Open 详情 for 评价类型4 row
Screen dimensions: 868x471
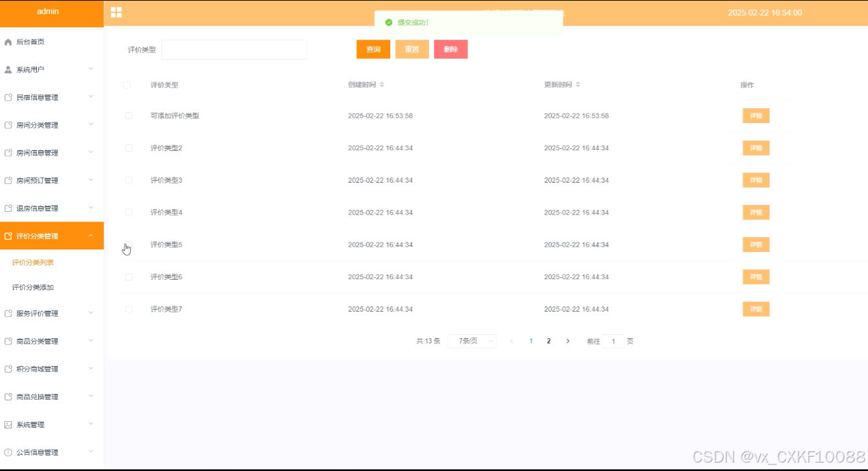[756, 213]
